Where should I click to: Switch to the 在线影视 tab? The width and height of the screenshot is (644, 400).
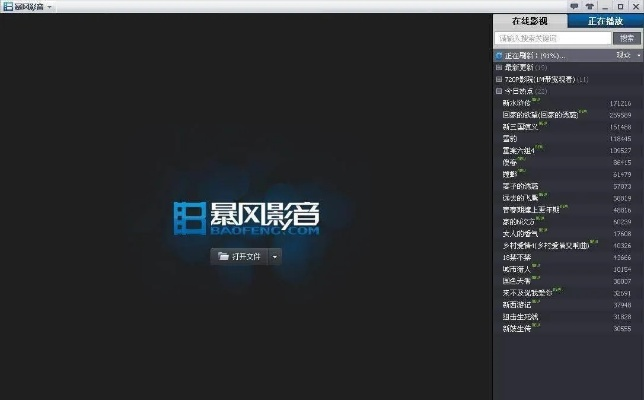530,21
